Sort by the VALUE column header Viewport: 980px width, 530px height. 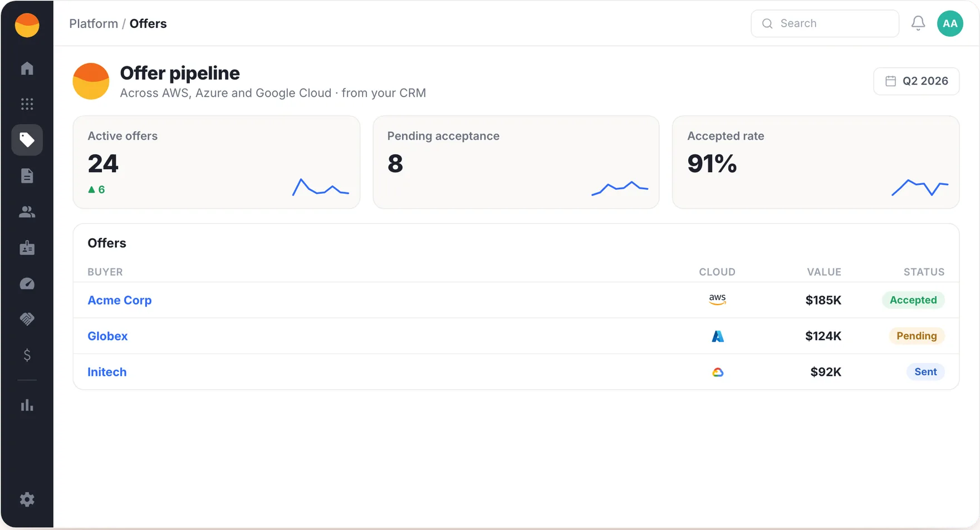point(824,272)
